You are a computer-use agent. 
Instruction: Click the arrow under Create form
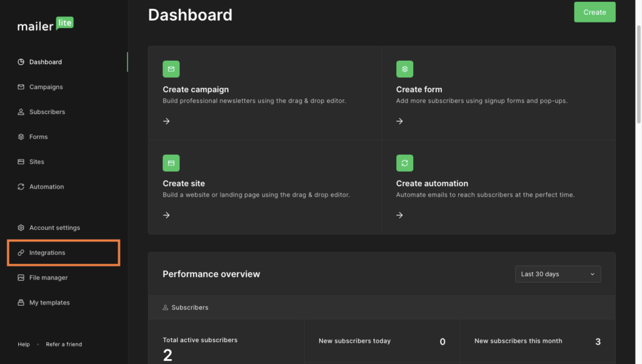pos(400,122)
